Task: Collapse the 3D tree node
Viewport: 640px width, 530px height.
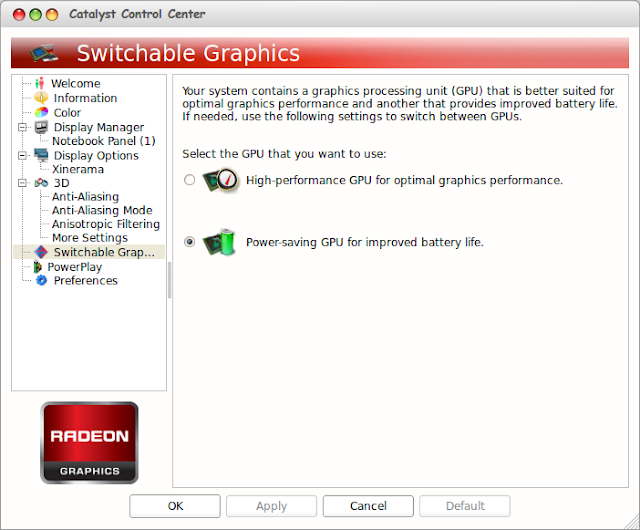Action: (22, 183)
